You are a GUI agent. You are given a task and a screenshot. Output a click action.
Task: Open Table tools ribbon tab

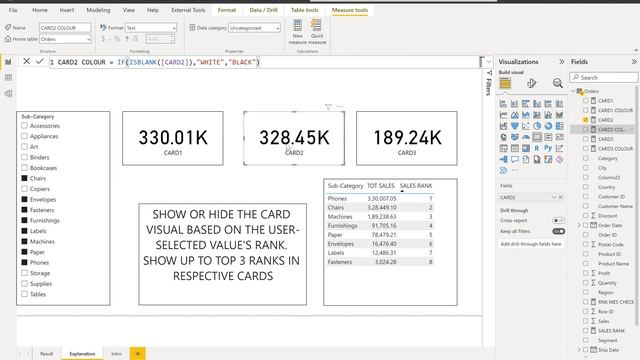pos(304,10)
